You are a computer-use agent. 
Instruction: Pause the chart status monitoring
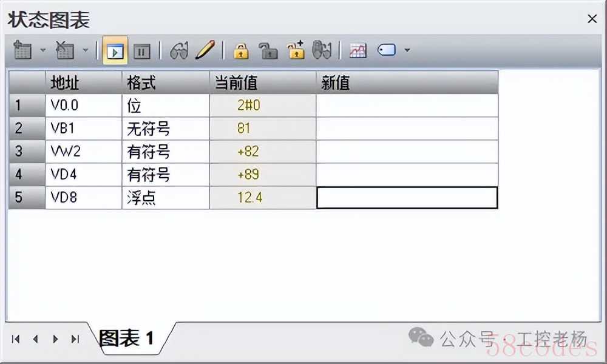coord(141,51)
